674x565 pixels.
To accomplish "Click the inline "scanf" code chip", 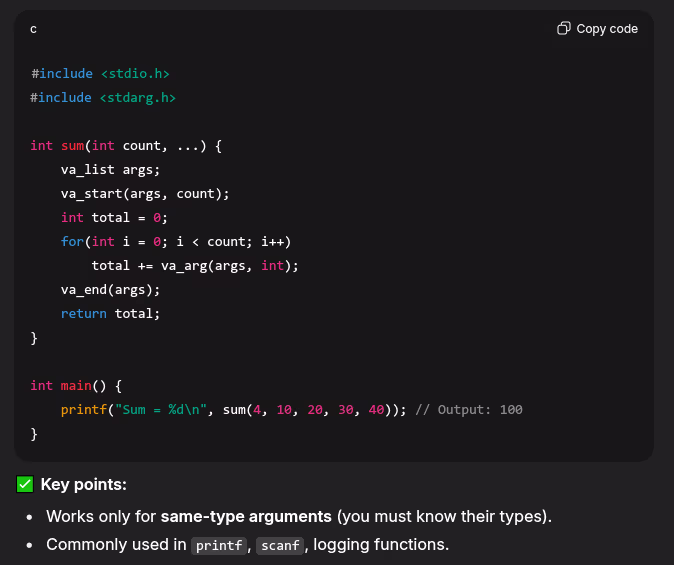I will pyautogui.click(x=279, y=546).
